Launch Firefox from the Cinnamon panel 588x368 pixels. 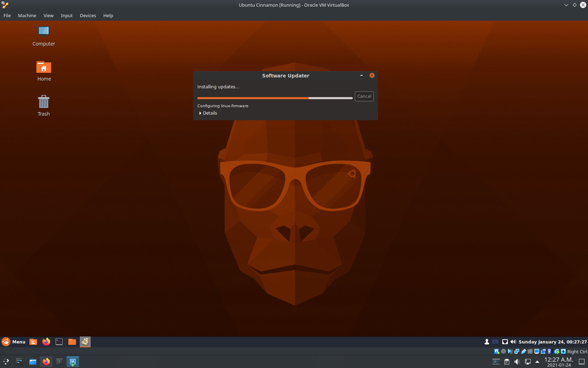pos(46,342)
